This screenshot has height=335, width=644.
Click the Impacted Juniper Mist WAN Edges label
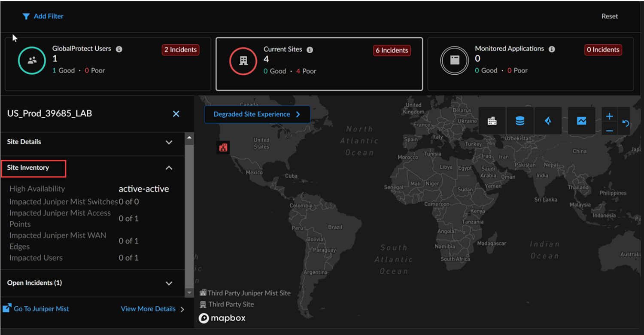click(x=58, y=241)
